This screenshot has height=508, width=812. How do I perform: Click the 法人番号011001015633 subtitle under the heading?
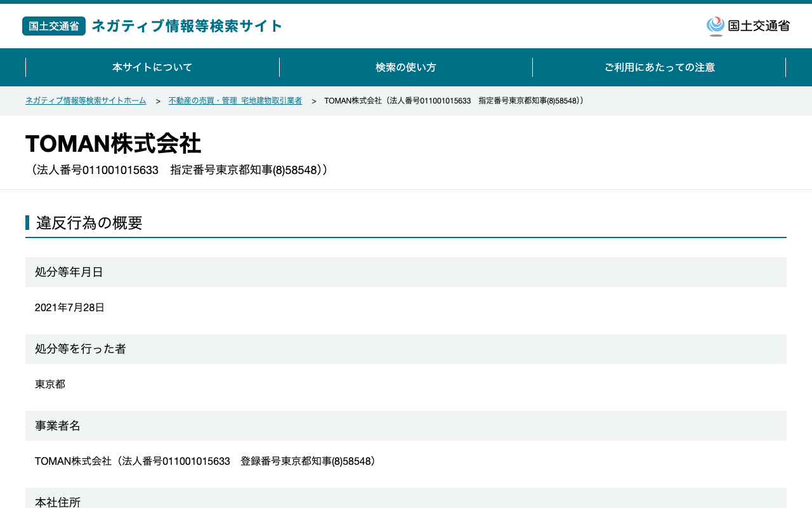[x=178, y=170]
